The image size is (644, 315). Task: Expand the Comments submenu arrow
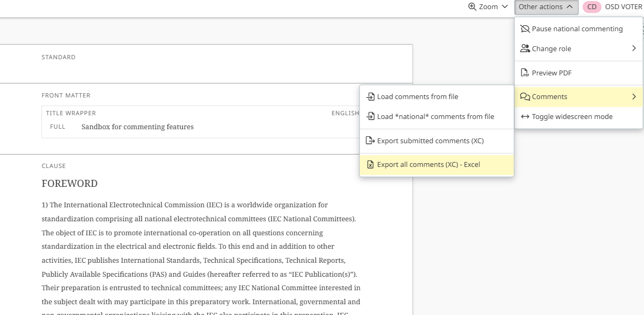click(x=634, y=97)
